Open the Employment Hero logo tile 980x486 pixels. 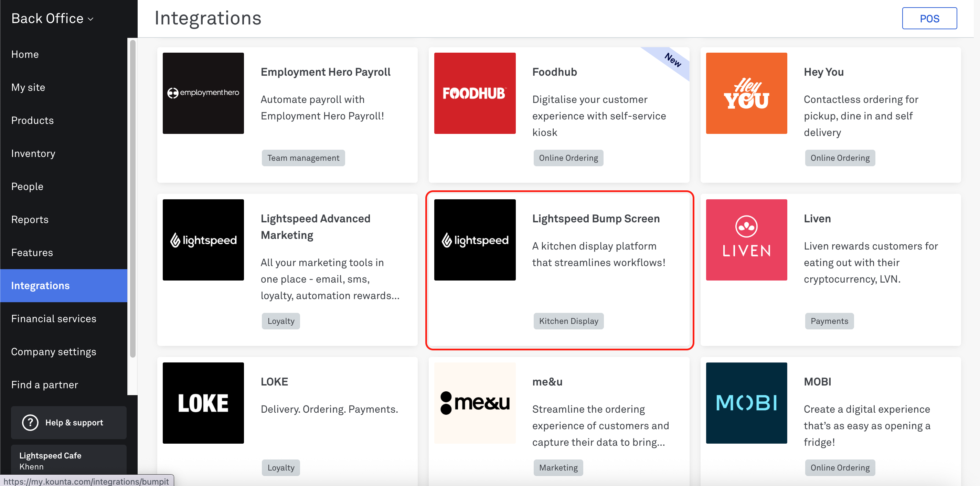(x=203, y=93)
